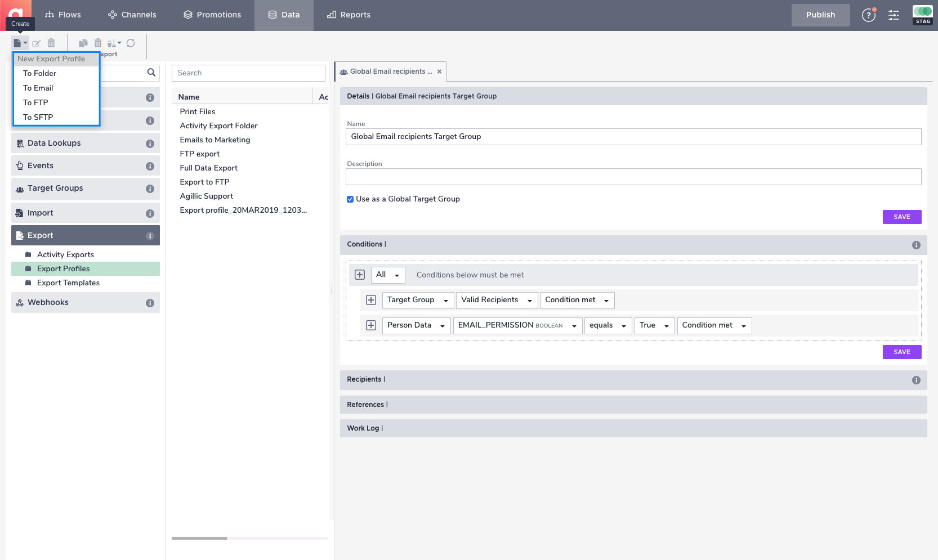The width and height of the screenshot is (938, 560).
Task: Open the True value dropdown
Action: (654, 325)
